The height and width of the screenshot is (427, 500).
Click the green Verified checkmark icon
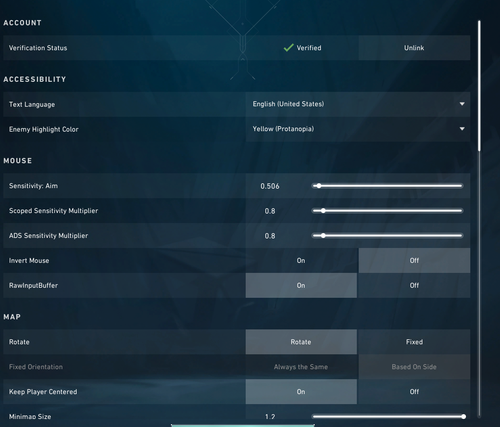click(288, 48)
